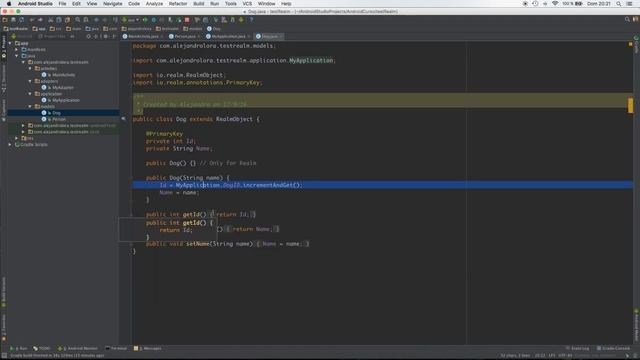Open the Event Log panel
640x360 pixels.
(577, 348)
